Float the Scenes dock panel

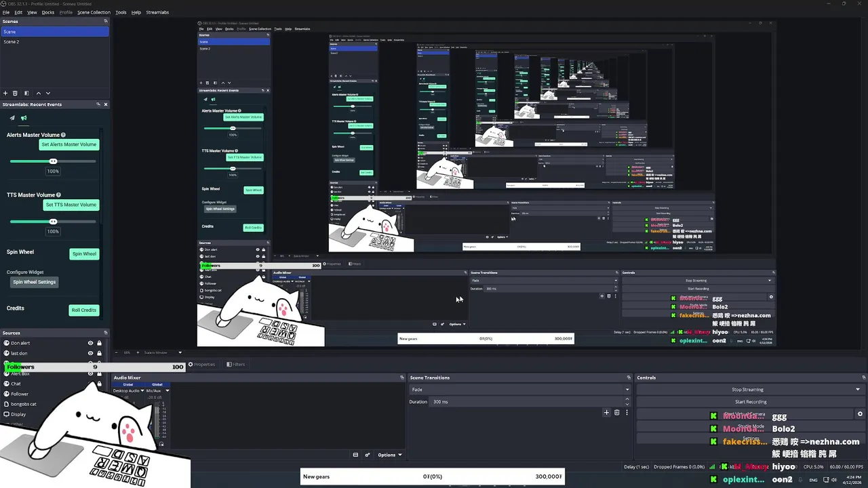(105, 21)
